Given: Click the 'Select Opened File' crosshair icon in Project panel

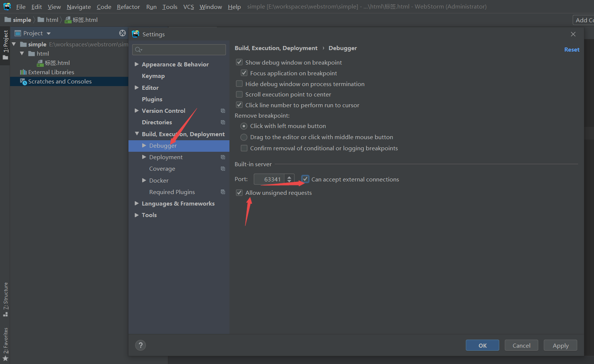Looking at the screenshot, I should pos(123,33).
